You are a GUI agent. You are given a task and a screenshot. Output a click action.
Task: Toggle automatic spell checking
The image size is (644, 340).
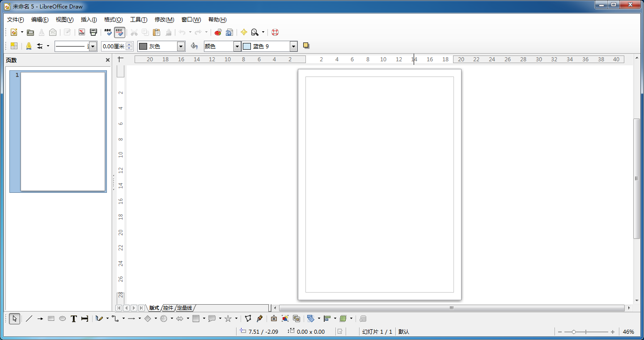119,32
